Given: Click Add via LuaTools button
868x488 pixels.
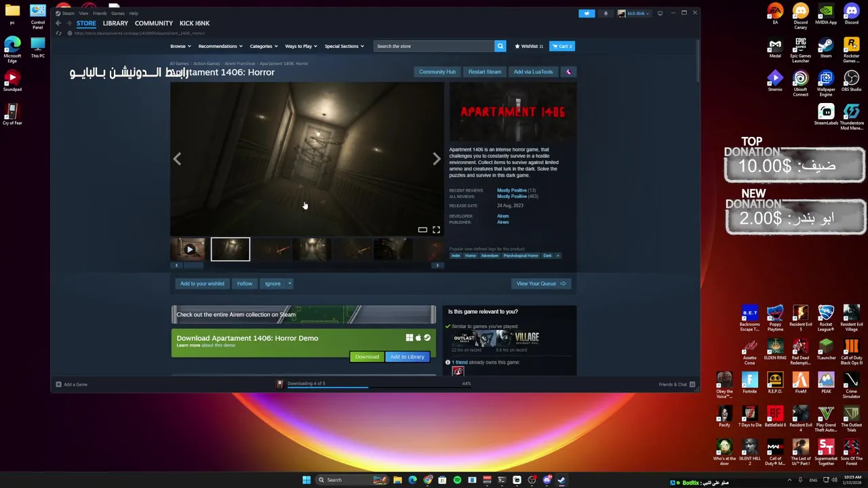Looking at the screenshot, I should click(533, 72).
